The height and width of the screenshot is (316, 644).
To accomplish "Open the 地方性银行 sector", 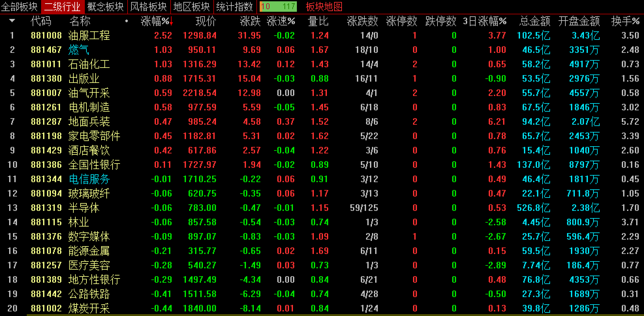I will coord(94,279).
